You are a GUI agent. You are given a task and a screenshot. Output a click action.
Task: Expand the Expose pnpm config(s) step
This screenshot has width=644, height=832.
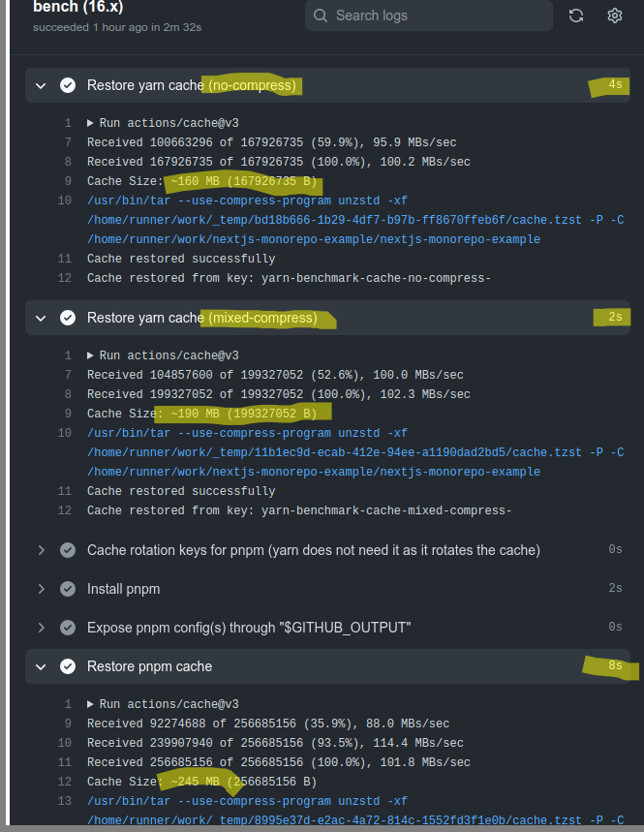tap(40, 627)
